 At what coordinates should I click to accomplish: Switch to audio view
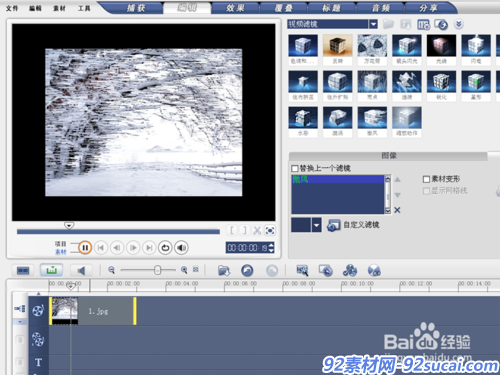pyautogui.click(x=81, y=270)
